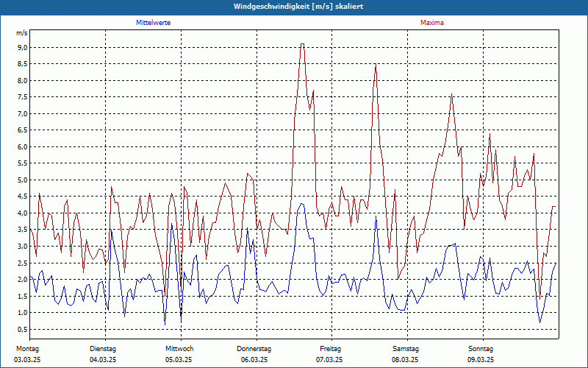
Task: Click the 9,0 y-axis value
Action: [22, 47]
